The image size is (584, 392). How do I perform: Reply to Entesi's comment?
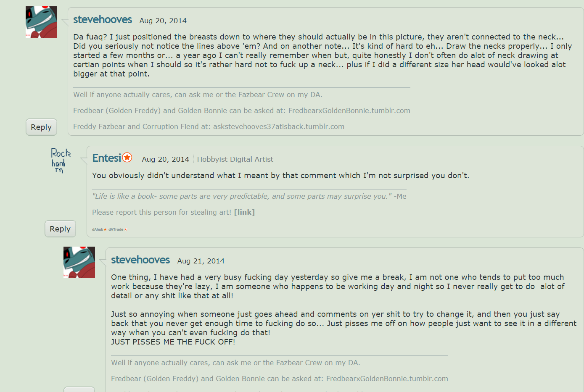[x=60, y=229]
